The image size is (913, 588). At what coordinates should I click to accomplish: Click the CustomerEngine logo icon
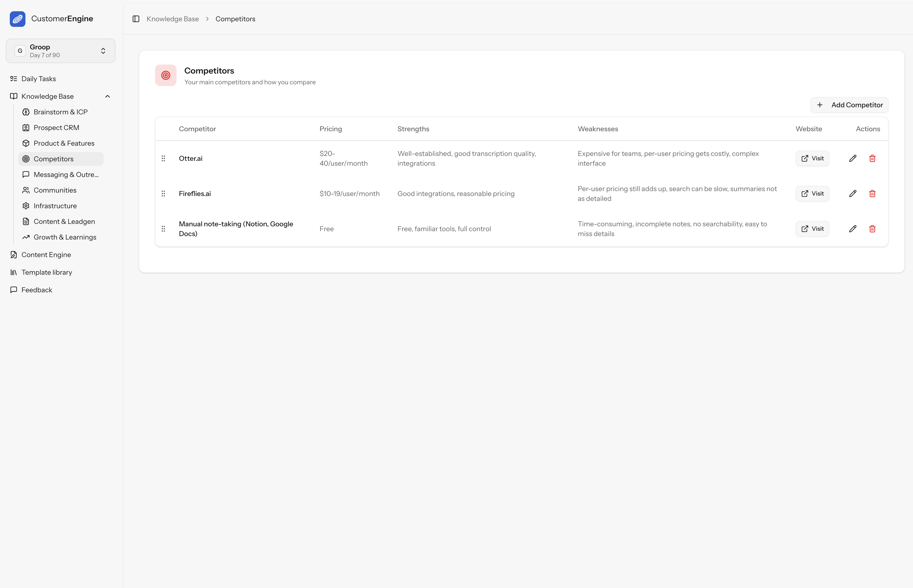[18, 19]
